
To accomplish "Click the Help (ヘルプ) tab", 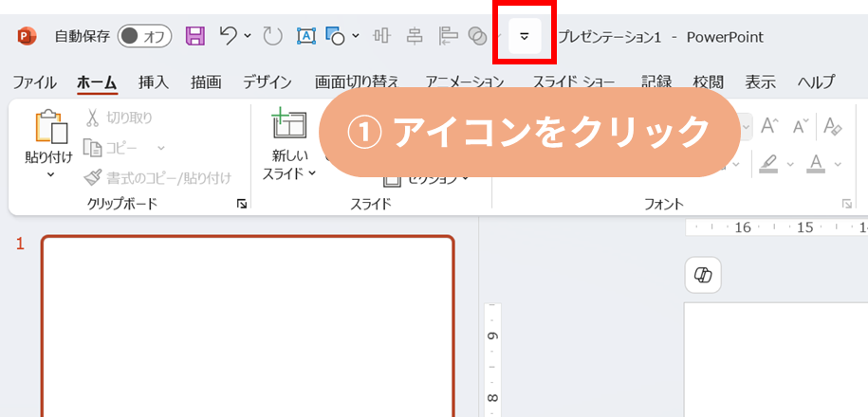I will click(x=816, y=82).
